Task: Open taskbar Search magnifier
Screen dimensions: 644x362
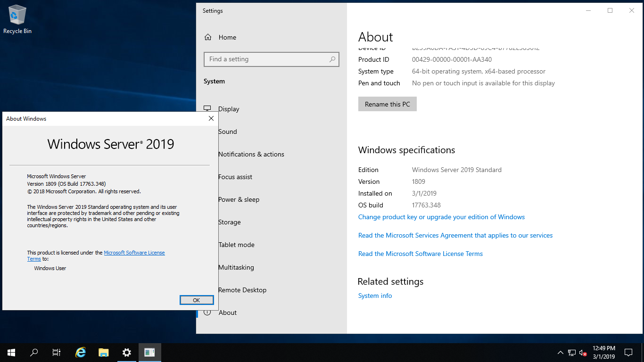Action: click(34, 353)
